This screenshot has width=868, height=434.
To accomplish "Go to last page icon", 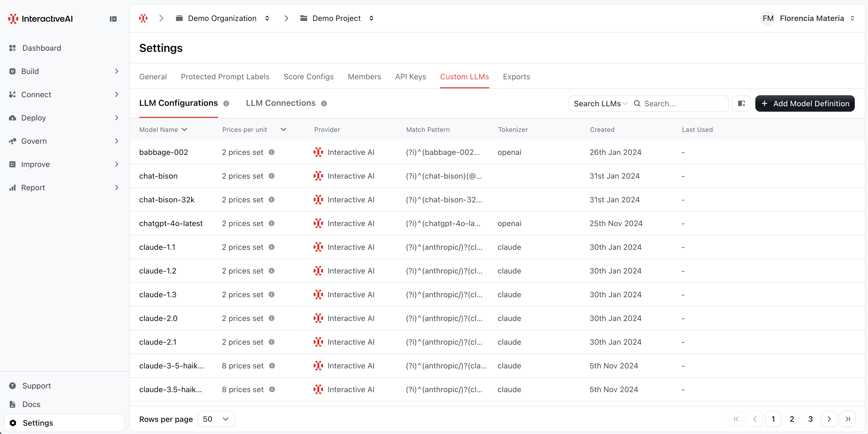I will pyautogui.click(x=848, y=419).
